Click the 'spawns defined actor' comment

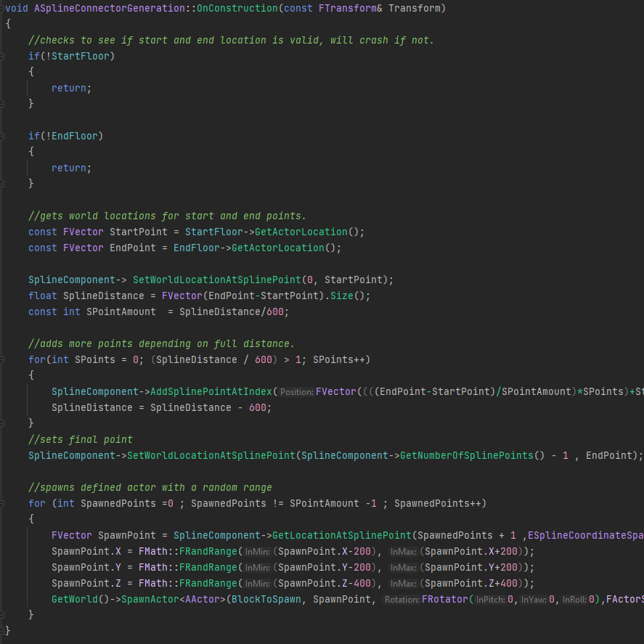coord(150,487)
